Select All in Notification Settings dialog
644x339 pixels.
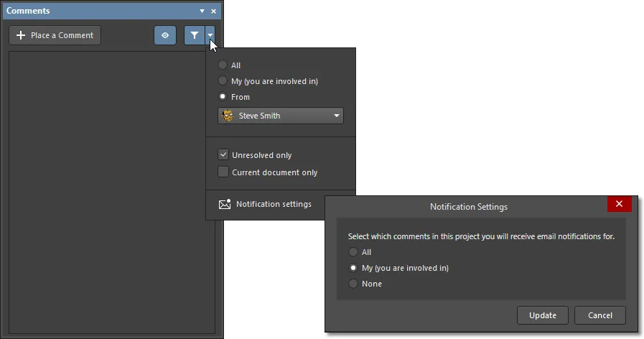[x=353, y=252]
